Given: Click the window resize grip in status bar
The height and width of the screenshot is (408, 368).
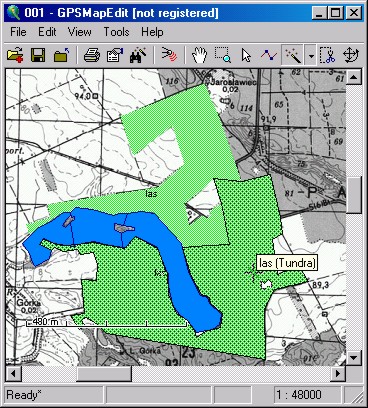Looking at the screenshot, I should 357,396.
